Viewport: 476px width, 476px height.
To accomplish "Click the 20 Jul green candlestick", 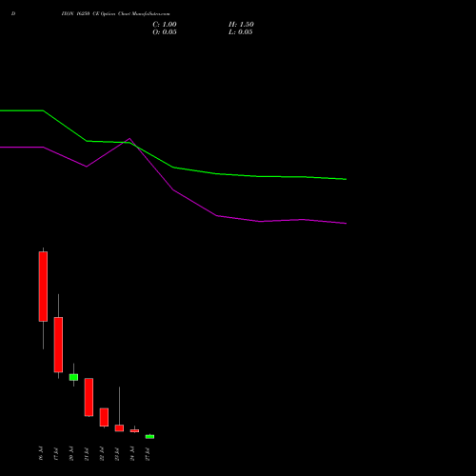I will tap(73, 377).
